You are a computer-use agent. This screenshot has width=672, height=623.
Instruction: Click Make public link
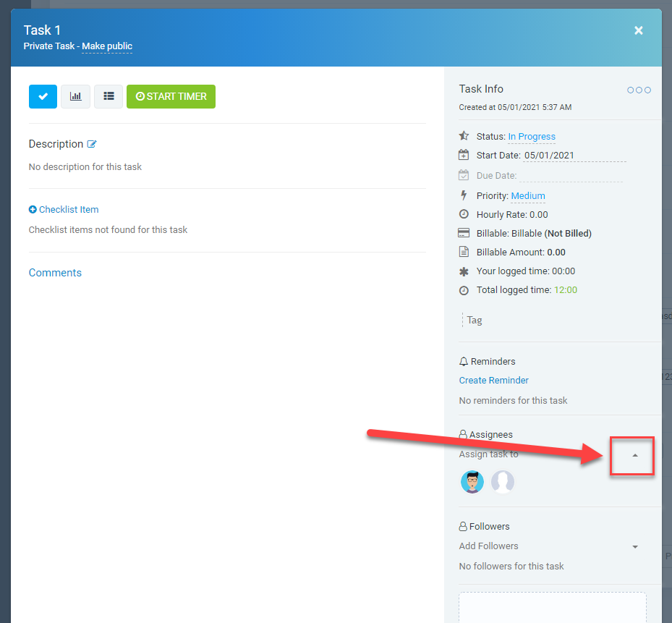[x=107, y=46]
